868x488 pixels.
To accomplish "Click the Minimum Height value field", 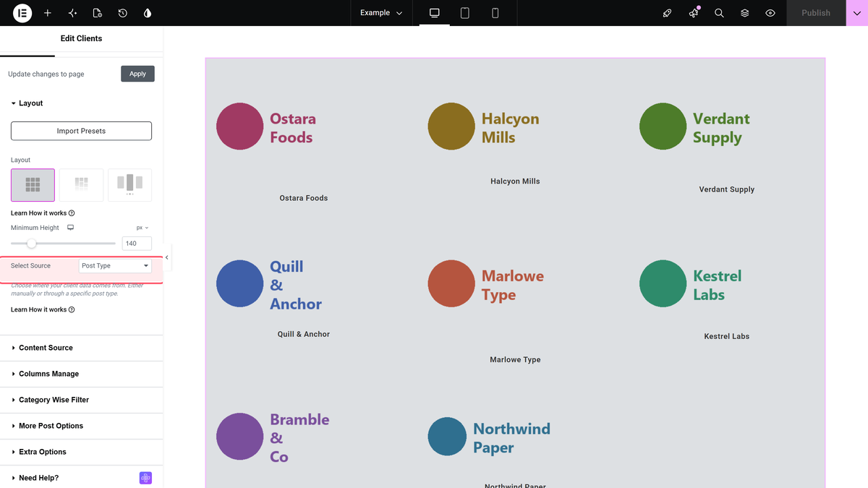I will pos(137,244).
